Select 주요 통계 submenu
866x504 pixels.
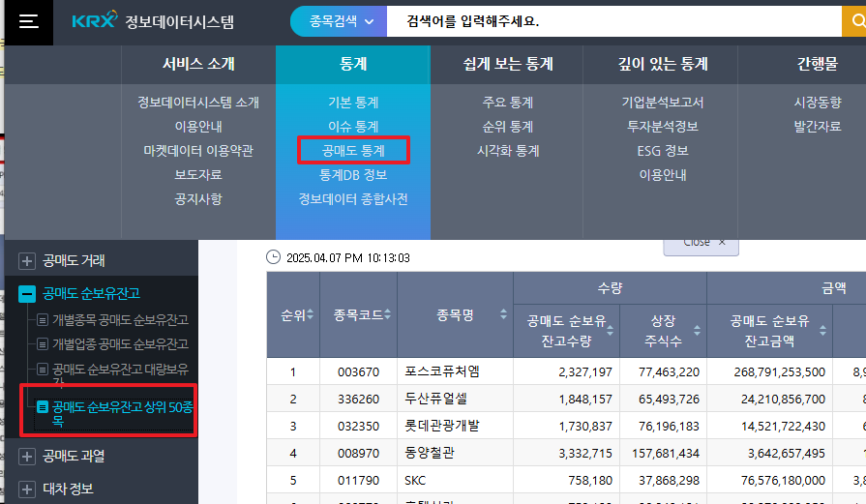point(508,103)
